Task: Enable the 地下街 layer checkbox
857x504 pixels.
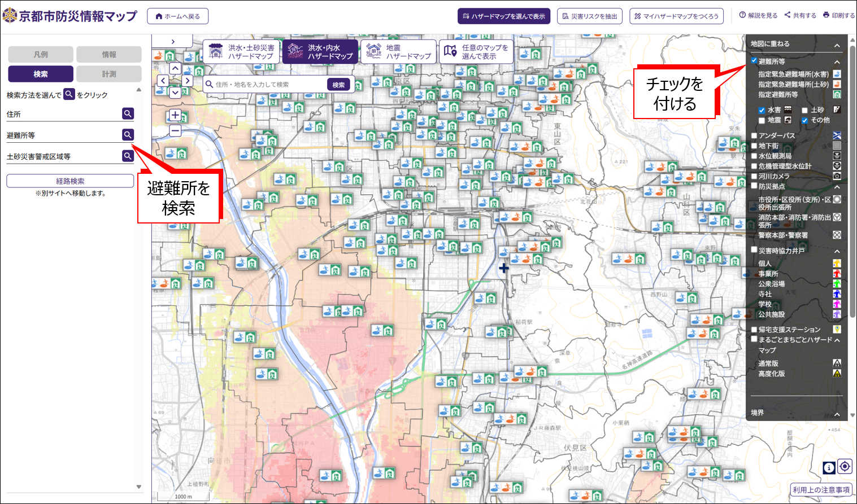Action: pyautogui.click(x=754, y=146)
